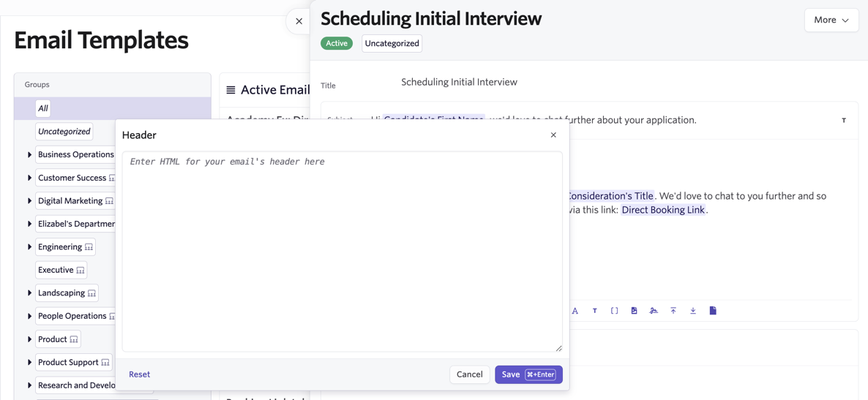Image resolution: width=868 pixels, height=400 pixels.
Task: Click the org icon next to Customer Success
Action: click(x=112, y=178)
